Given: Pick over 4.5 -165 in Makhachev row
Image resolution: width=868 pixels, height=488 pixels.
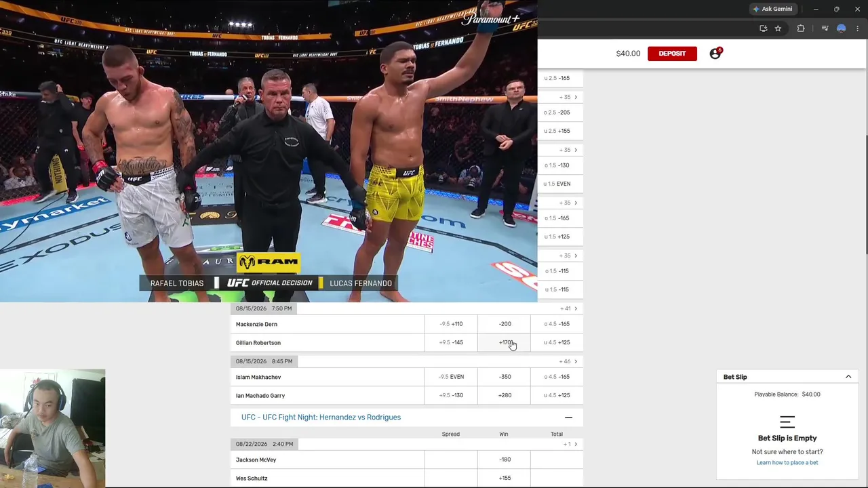Looking at the screenshot, I should pyautogui.click(x=557, y=377).
